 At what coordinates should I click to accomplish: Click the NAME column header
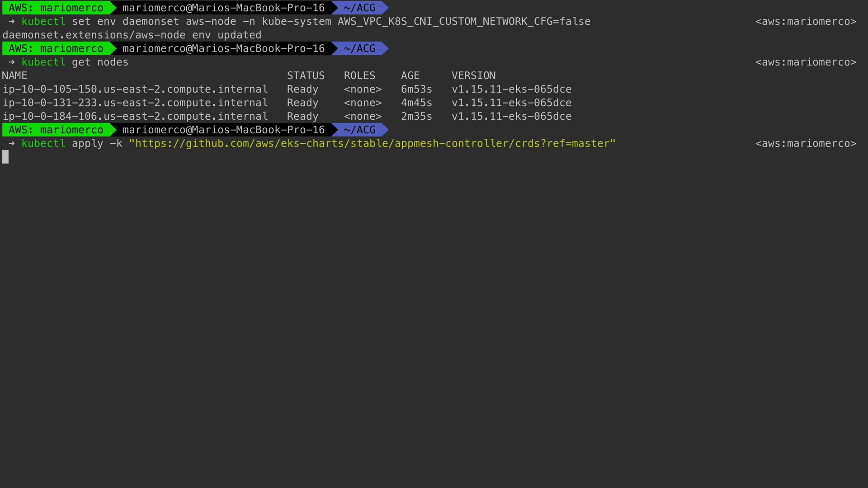(x=14, y=76)
